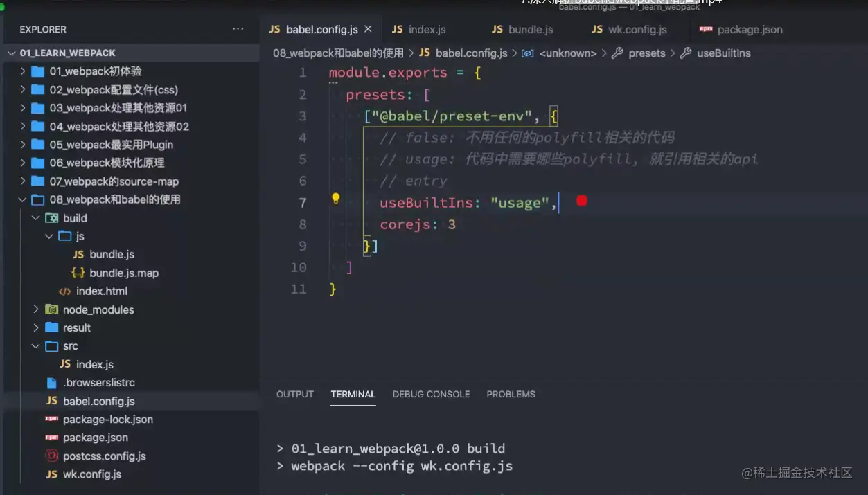Viewport: 868px width, 495px height.
Task: Open the Explorer more actions ellipsis
Action: click(x=238, y=29)
